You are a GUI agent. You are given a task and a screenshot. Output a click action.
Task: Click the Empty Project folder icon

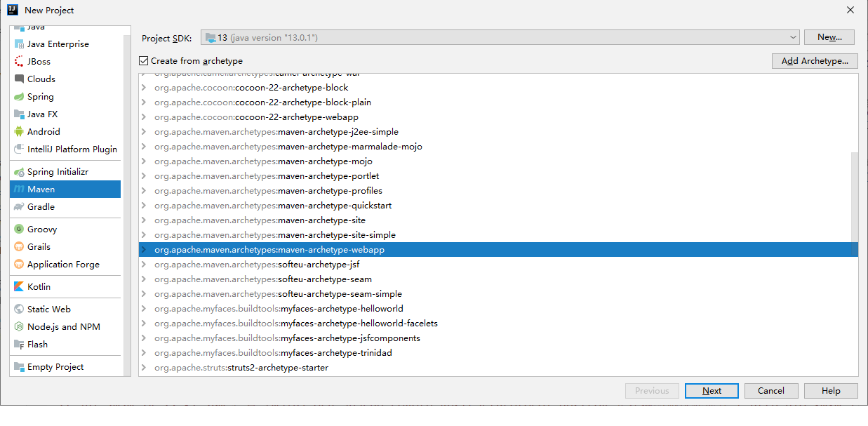(x=19, y=367)
